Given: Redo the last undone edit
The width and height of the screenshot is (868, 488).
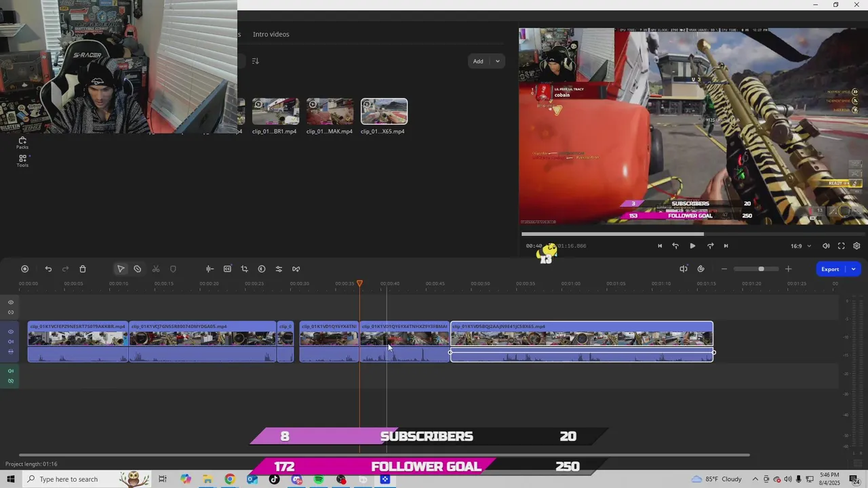Looking at the screenshot, I should [x=65, y=269].
